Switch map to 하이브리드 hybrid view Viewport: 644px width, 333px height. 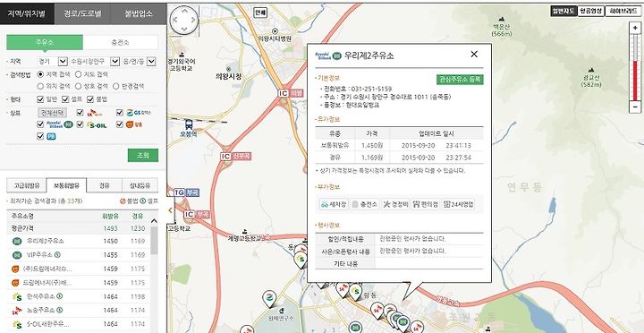(623, 11)
